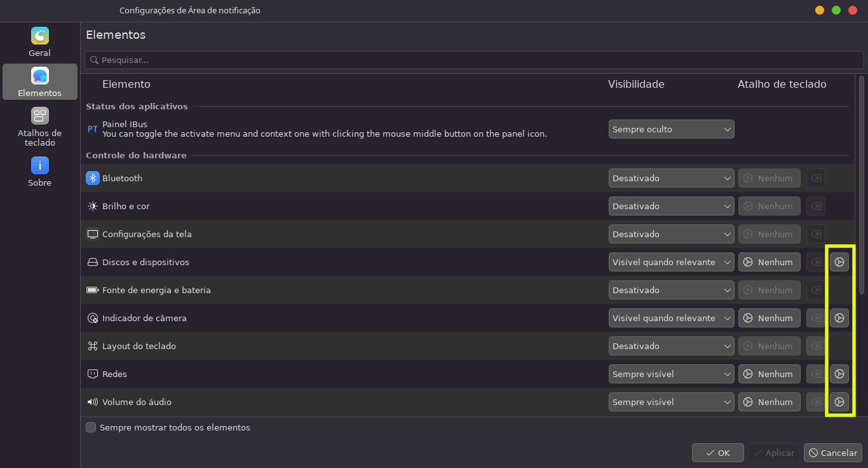
Task: Switch to Geral settings page
Action: 40,42
